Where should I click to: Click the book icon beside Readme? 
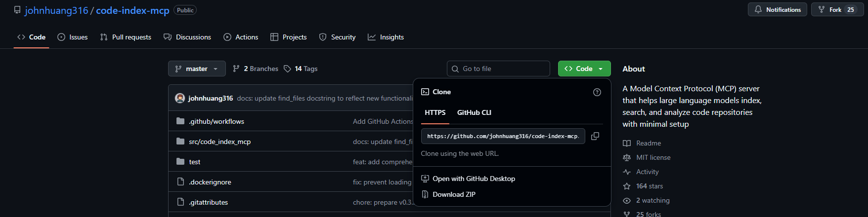point(627,143)
